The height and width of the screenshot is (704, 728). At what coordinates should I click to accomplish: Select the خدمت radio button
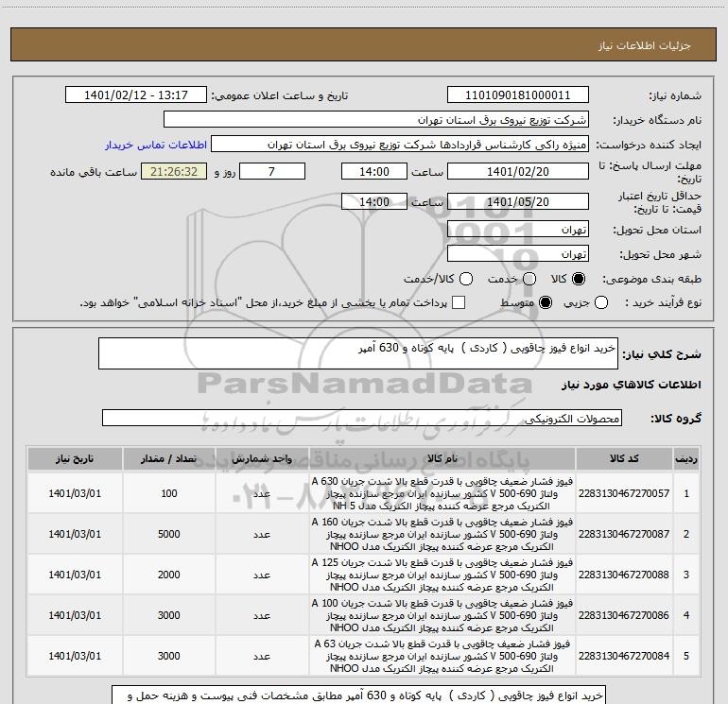[529, 279]
